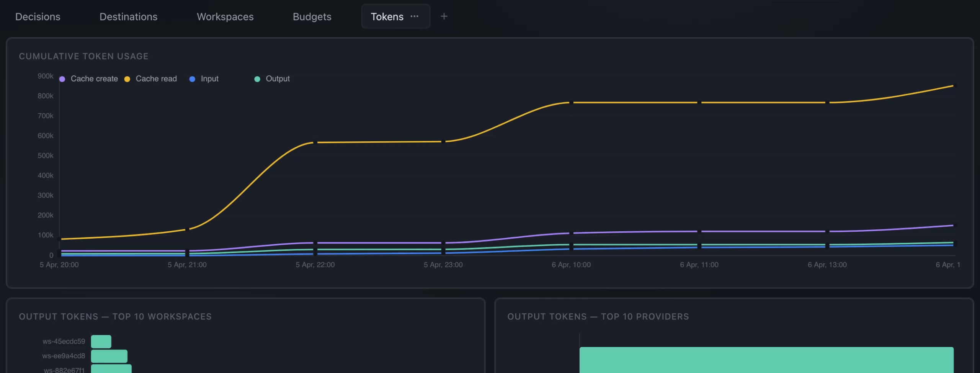980x373 pixels.
Task: Click the active Tokens tab label
Action: [x=387, y=16]
